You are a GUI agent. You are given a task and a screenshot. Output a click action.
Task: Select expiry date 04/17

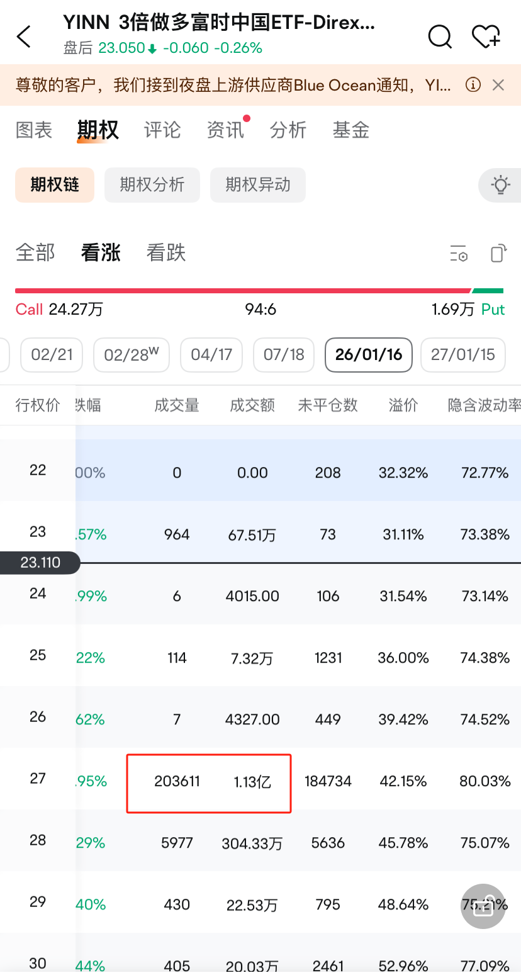click(x=211, y=355)
